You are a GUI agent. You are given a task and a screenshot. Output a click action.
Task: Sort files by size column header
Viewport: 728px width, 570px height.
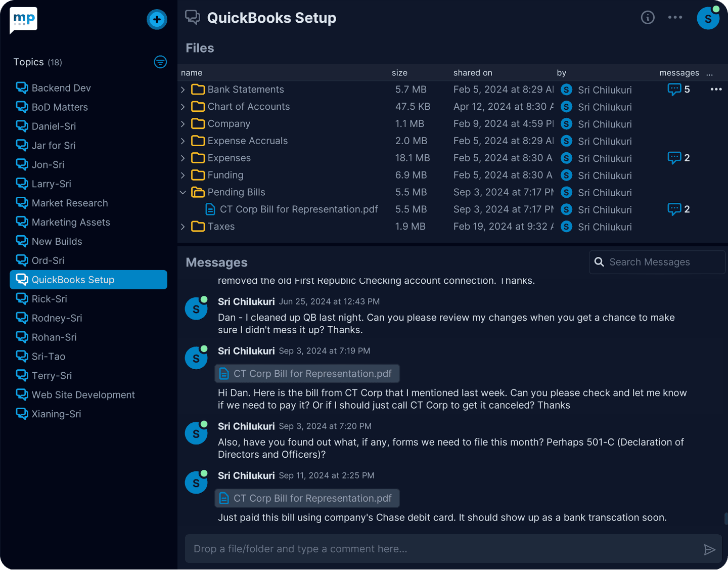pos(399,73)
